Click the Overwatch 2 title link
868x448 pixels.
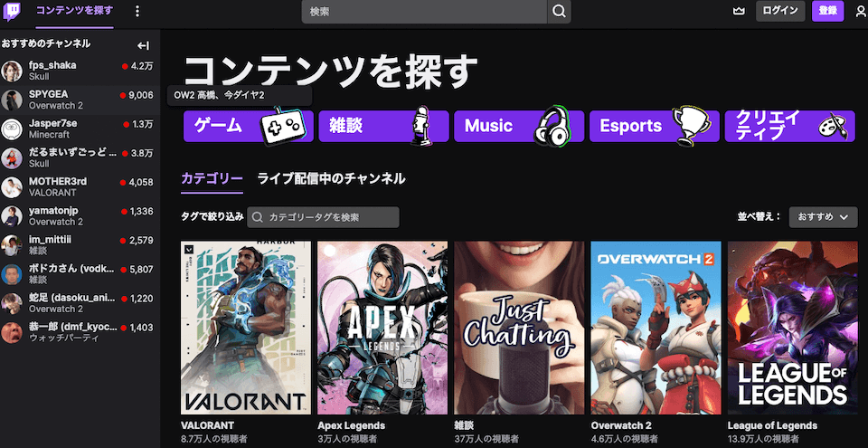tap(622, 425)
